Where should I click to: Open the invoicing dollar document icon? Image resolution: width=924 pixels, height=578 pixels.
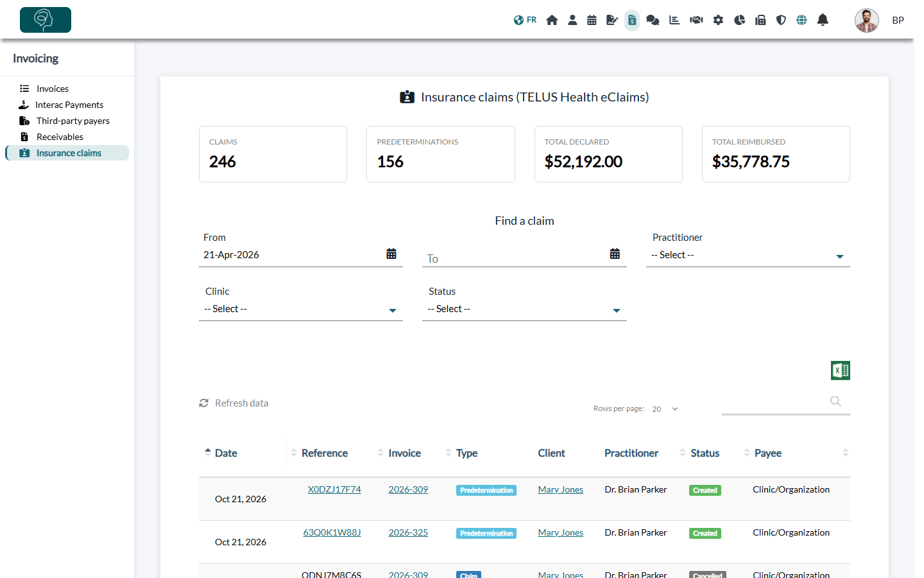632,20
